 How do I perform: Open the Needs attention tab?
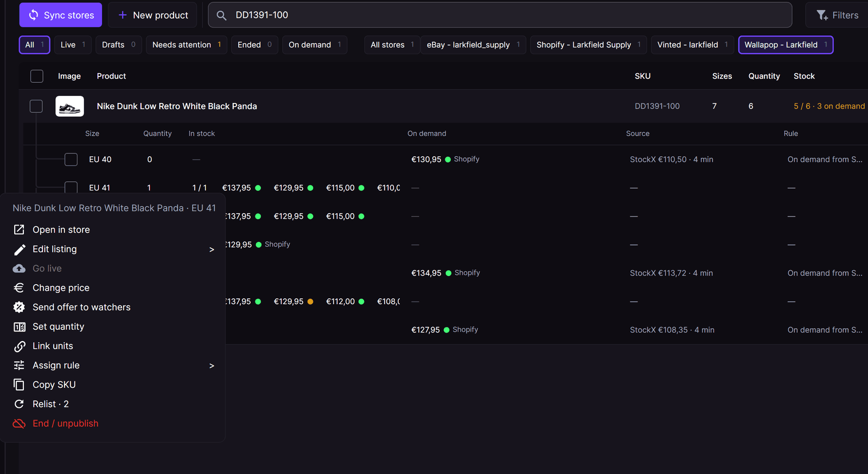187,45
